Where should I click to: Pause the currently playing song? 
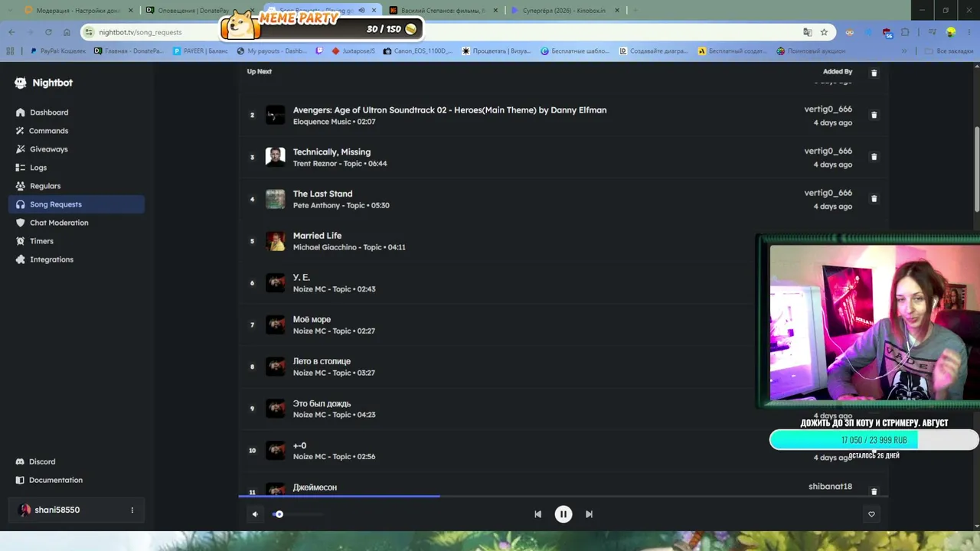click(x=563, y=514)
